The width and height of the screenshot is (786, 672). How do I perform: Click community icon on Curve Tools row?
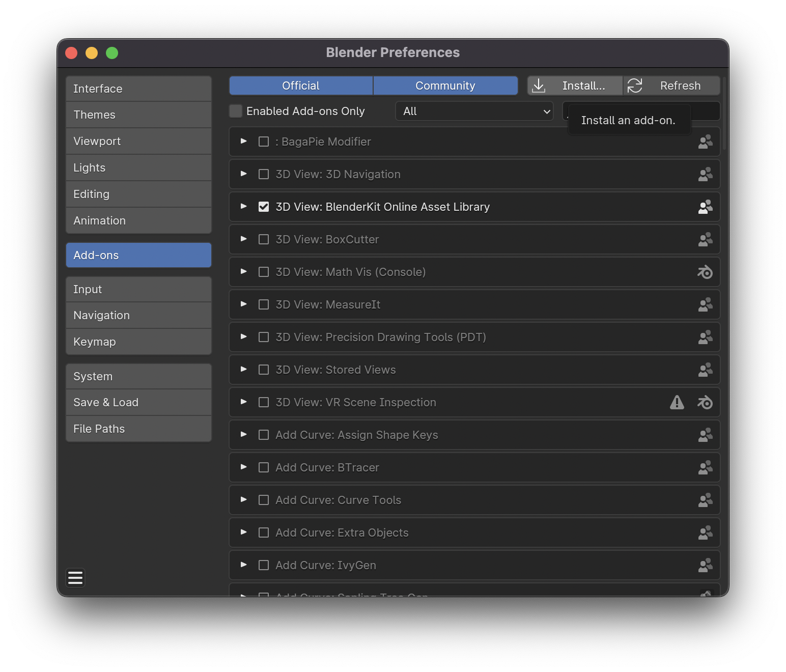coord(705,500)
